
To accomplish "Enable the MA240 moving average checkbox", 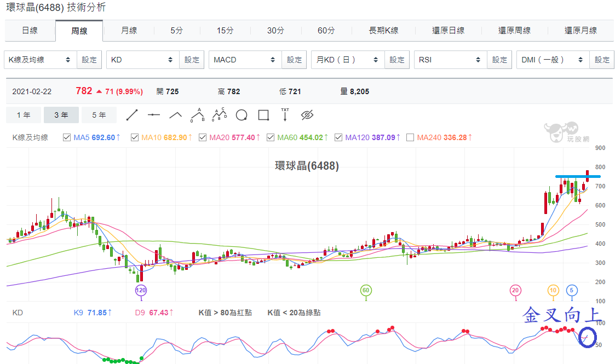I will pos(410,137).
